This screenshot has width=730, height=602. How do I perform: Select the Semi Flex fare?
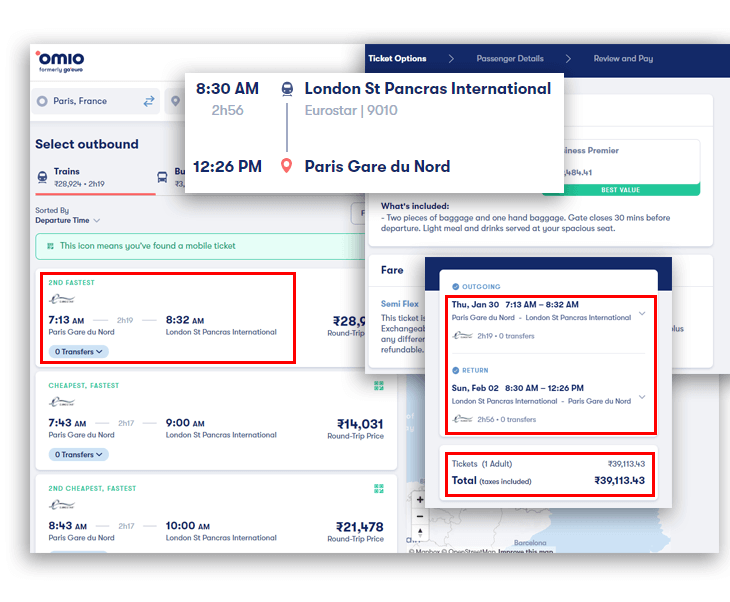[399, 304]
